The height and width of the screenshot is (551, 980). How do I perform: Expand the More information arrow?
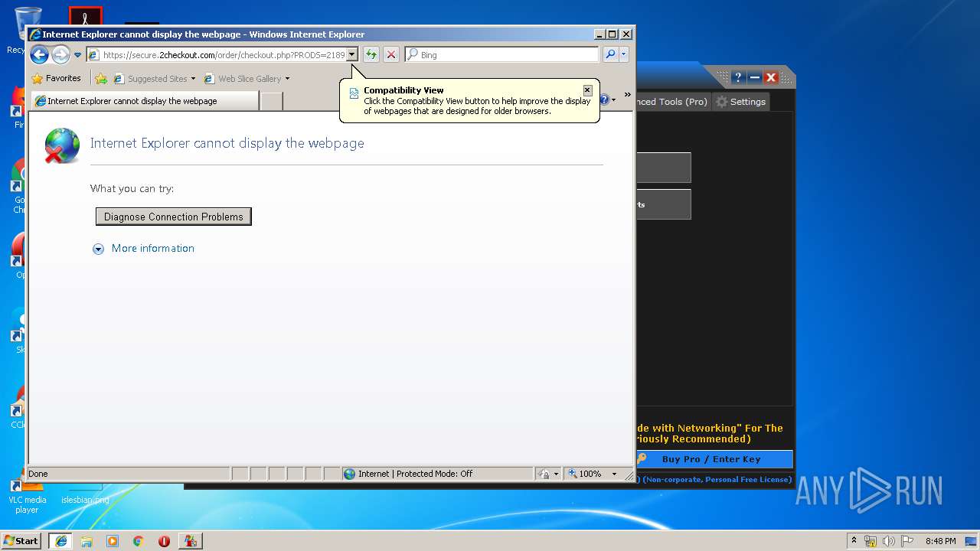coord(98,249)
